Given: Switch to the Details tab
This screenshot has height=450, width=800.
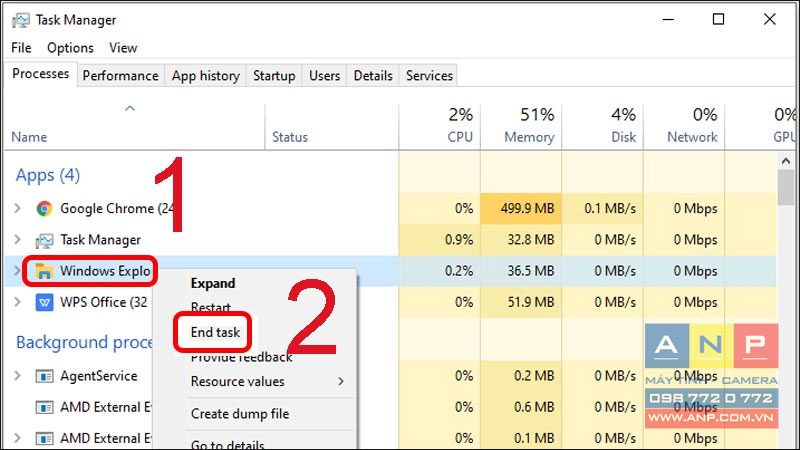Looking at the screenshot, I should (x=373, y=76).
